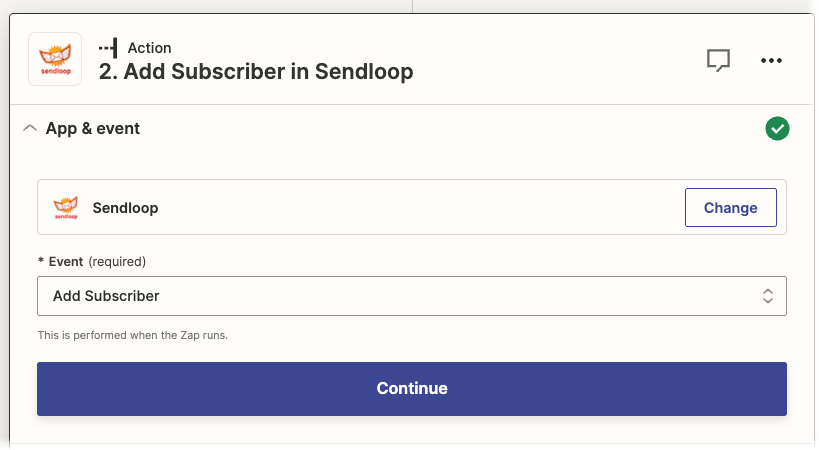The height and width of the screenshot is (450, 819).
Task: Click the Action step type icon
Action: pyautogui.click(x=108, y=48)
